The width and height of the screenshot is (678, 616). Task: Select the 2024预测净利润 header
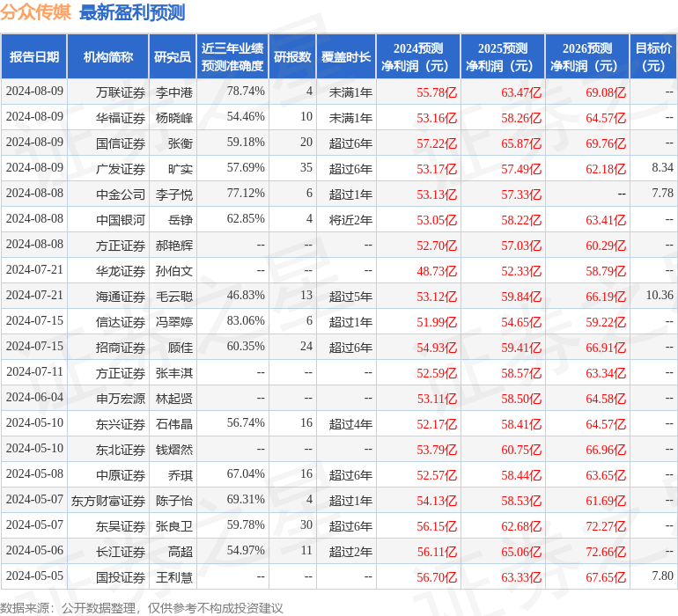pos(418,56)
